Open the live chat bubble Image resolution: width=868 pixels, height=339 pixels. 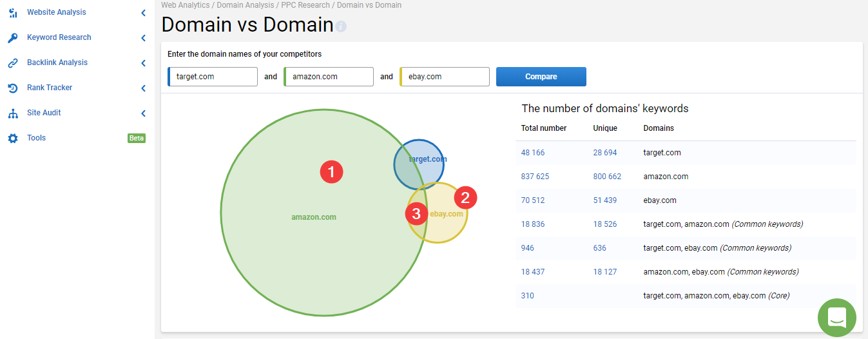pos(836,317)
